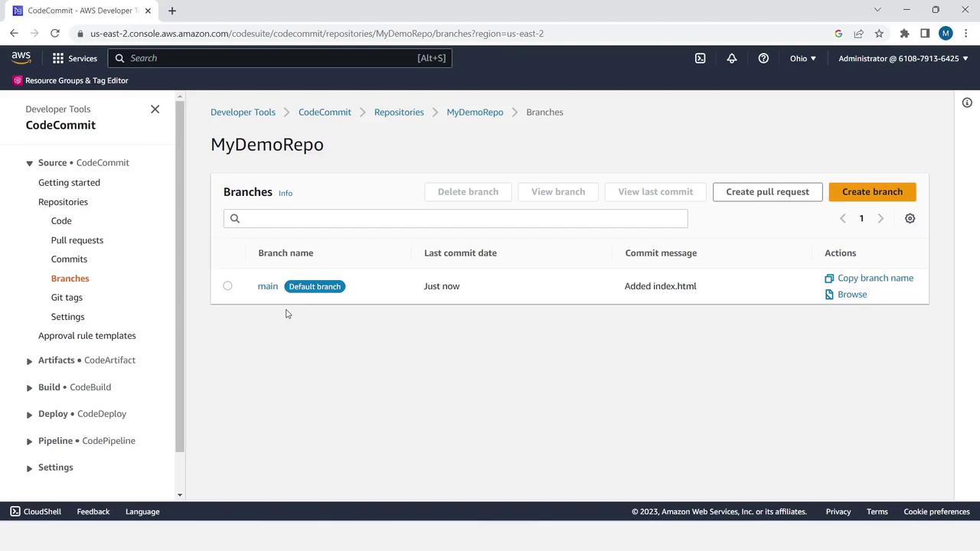Open the Administrator account dropdown

coord(903,58)
